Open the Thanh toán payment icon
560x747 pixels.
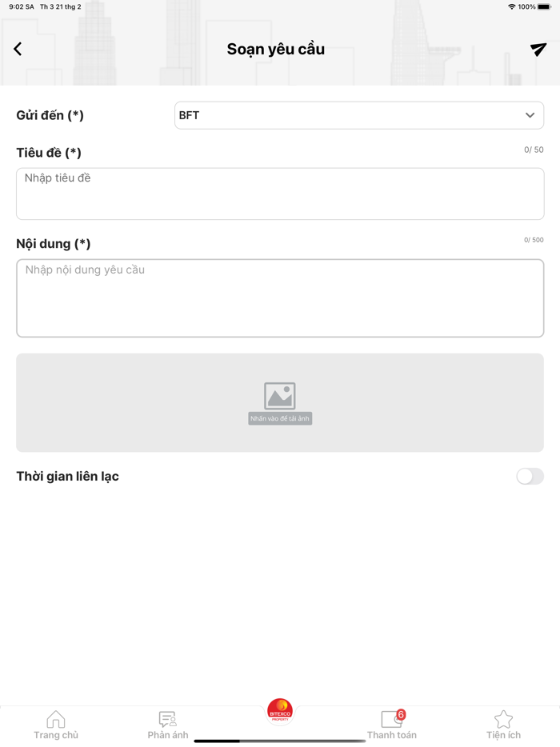pos(391,719)
